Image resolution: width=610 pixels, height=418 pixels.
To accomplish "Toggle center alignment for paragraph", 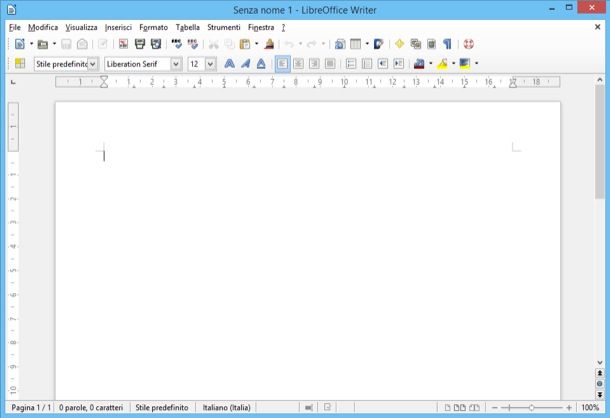I will pos(298,64).
